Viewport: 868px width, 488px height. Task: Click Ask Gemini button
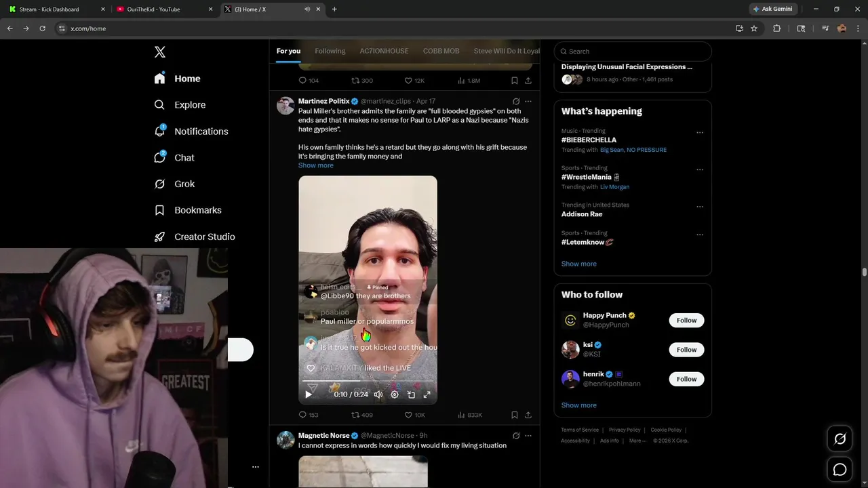pyautogui.click(x=772, y=9)
